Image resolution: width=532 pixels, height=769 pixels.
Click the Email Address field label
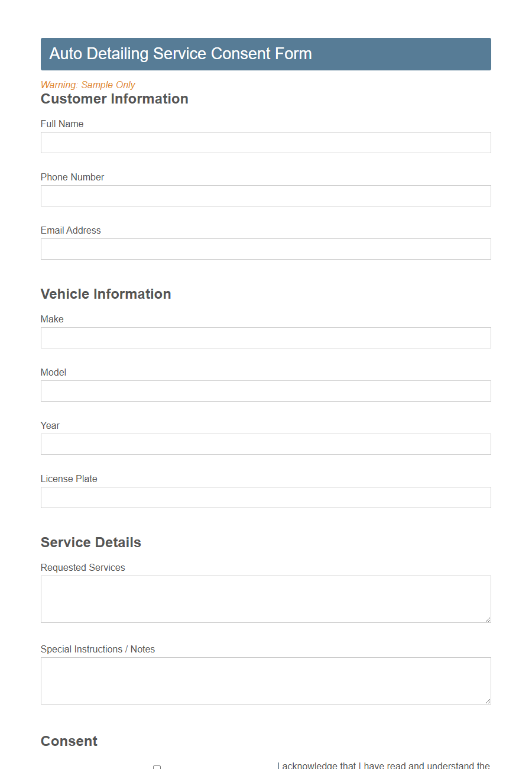point(70,230)
